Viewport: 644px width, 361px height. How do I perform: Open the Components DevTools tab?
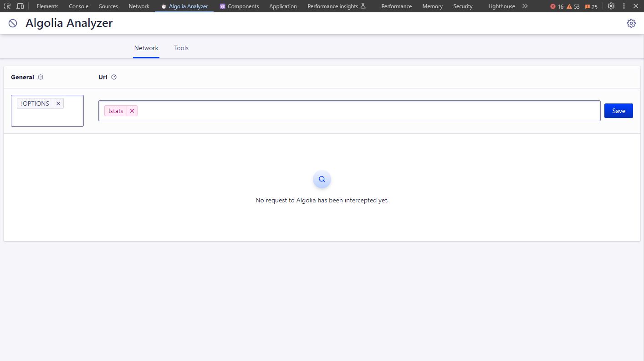point(239,6)
